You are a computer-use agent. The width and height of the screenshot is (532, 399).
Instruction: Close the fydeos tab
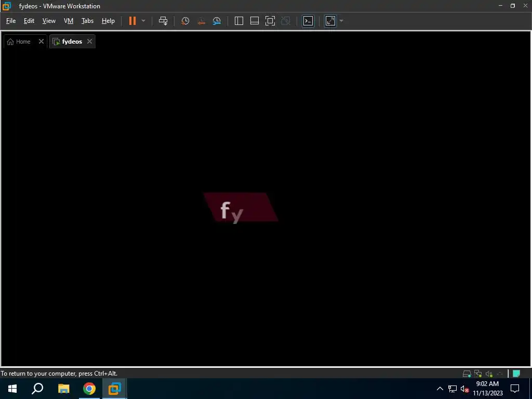(89, 42)
